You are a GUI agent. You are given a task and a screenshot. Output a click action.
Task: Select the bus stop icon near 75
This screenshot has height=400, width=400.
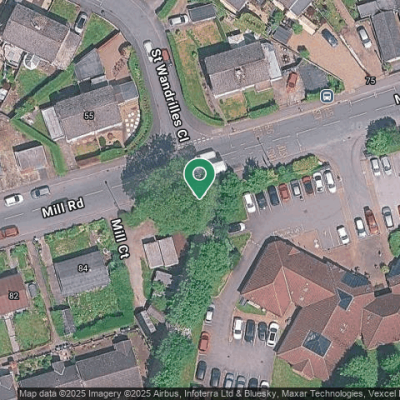327,96
